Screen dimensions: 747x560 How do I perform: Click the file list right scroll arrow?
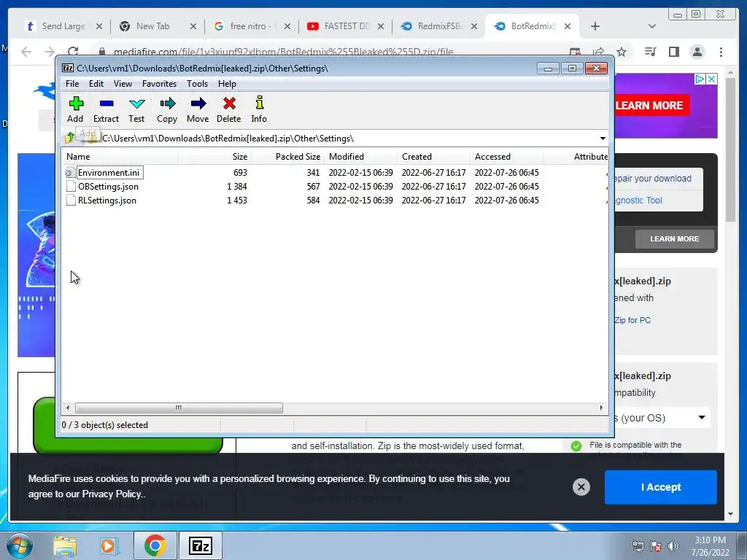(601, 408)
